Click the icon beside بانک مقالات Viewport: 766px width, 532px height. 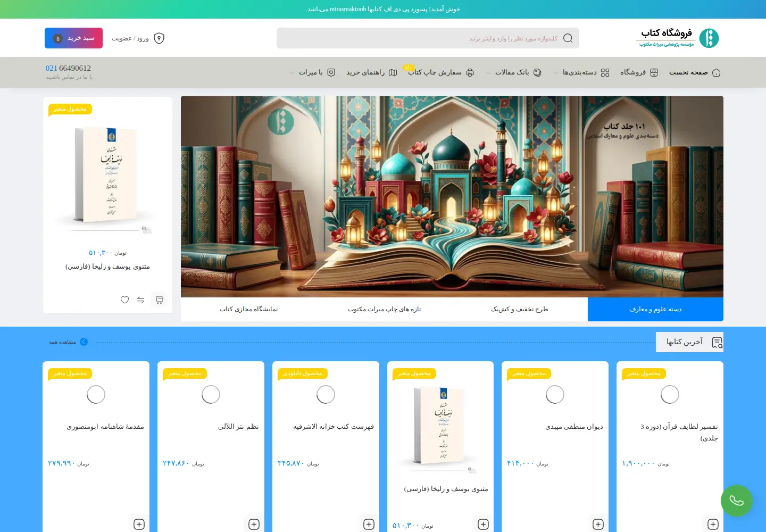(537, 72)
